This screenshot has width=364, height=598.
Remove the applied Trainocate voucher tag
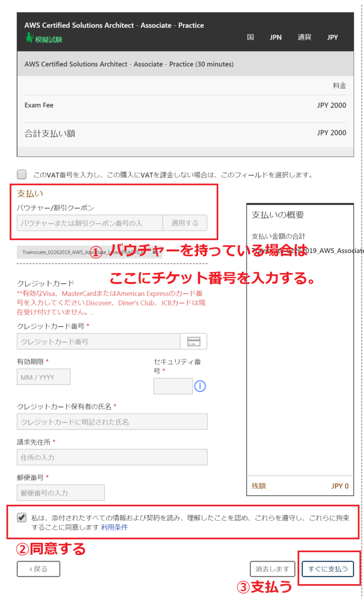pyautogui.click(x=154, y=252)
